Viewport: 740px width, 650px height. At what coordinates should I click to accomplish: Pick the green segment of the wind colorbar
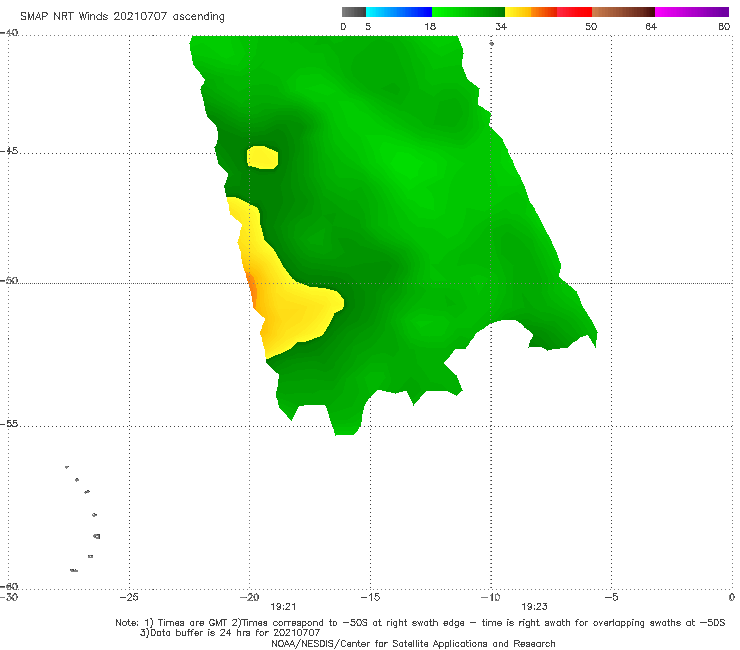click(468, 12)
